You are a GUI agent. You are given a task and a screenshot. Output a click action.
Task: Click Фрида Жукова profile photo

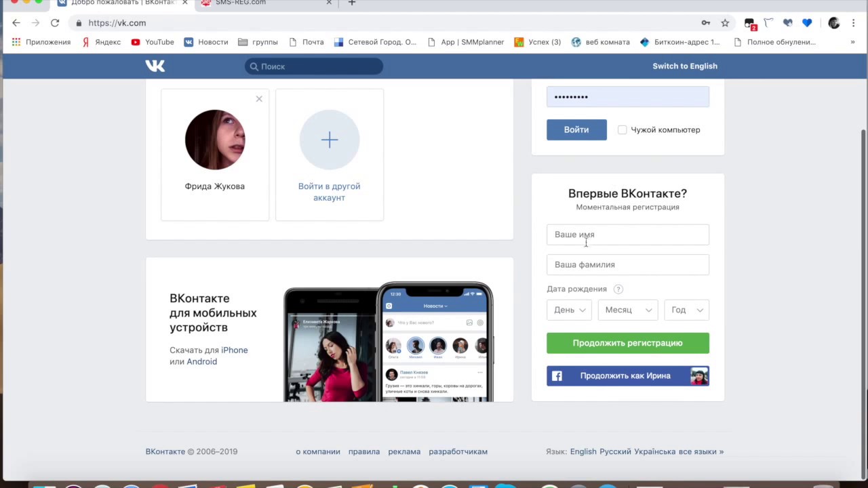(x=215, y=140)
